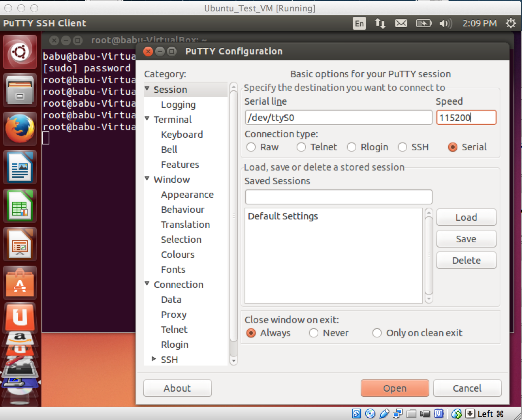Expand the SSH category tree arrow
This screenshot has width=522, height=420.
[x=154, y=359]
